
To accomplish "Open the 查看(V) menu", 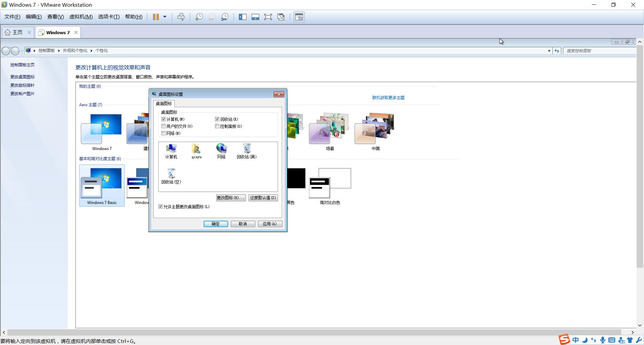I will coord(55,17).
